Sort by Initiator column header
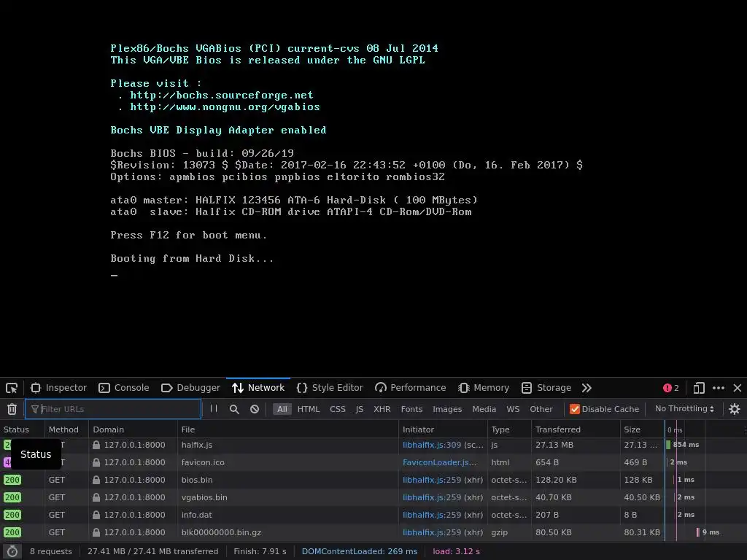Viewport: 747px width, 560px height. click(443, 429)
